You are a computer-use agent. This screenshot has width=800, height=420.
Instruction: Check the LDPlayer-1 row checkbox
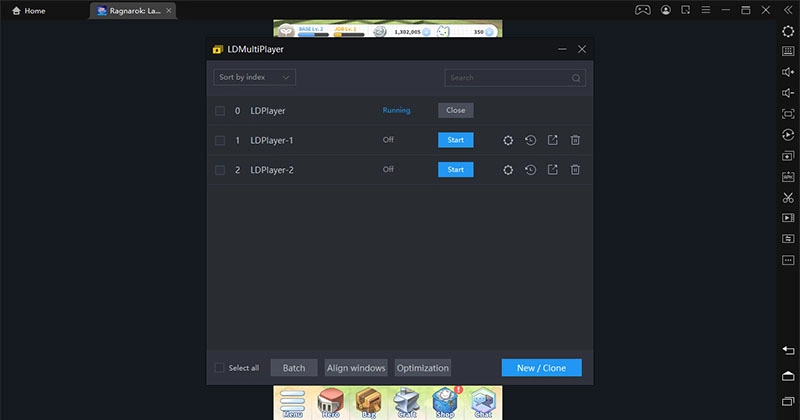point(220,140)
